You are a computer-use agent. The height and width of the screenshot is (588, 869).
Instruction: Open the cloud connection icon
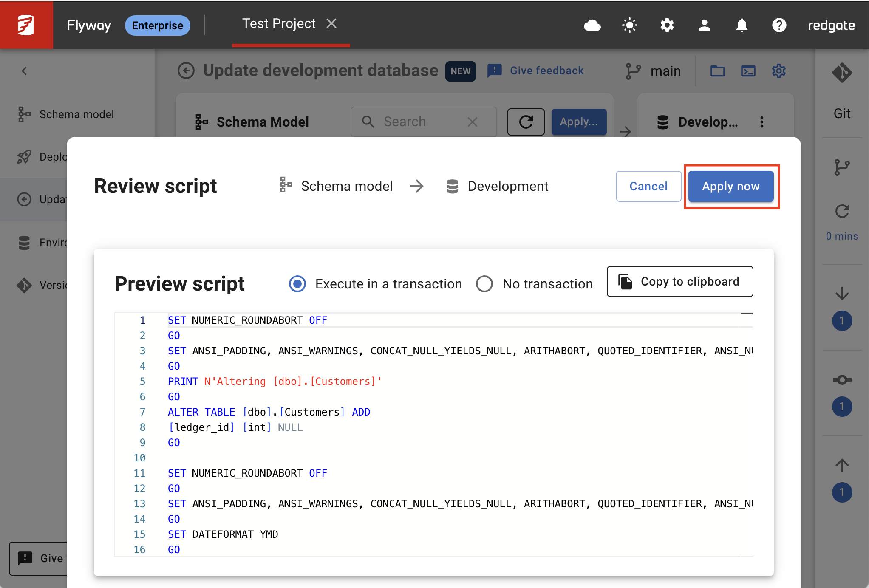click(x=592, y=25)
